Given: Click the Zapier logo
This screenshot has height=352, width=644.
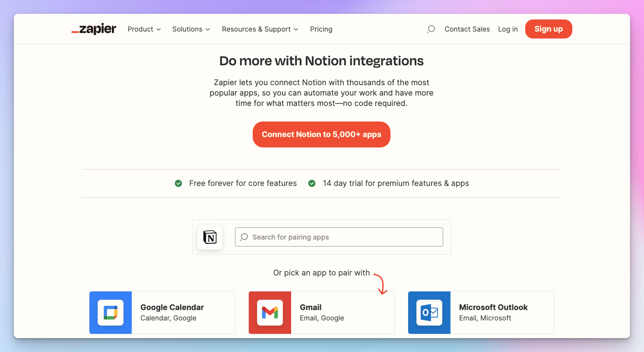Looking at the screenshot, I should 93,29.
